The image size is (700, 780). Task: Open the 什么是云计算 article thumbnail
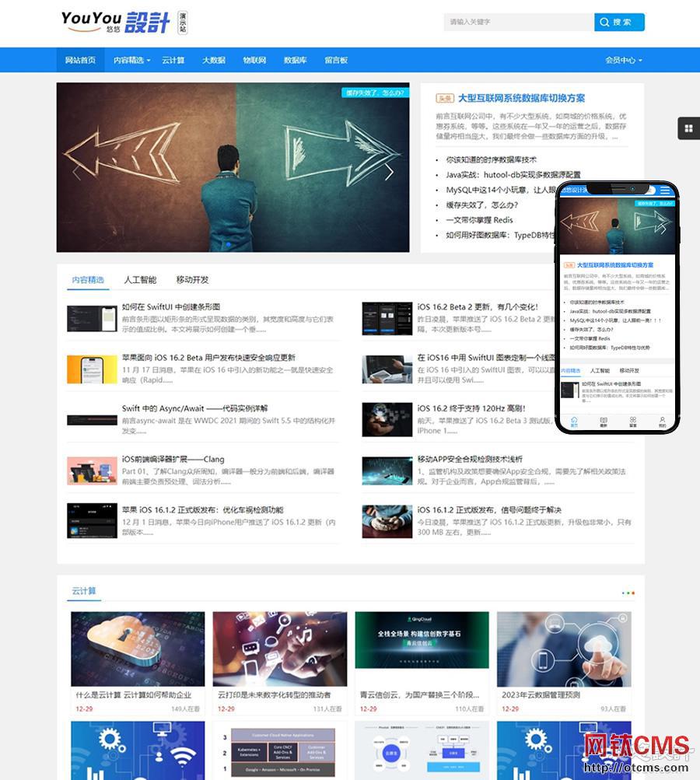click(138, 649)
